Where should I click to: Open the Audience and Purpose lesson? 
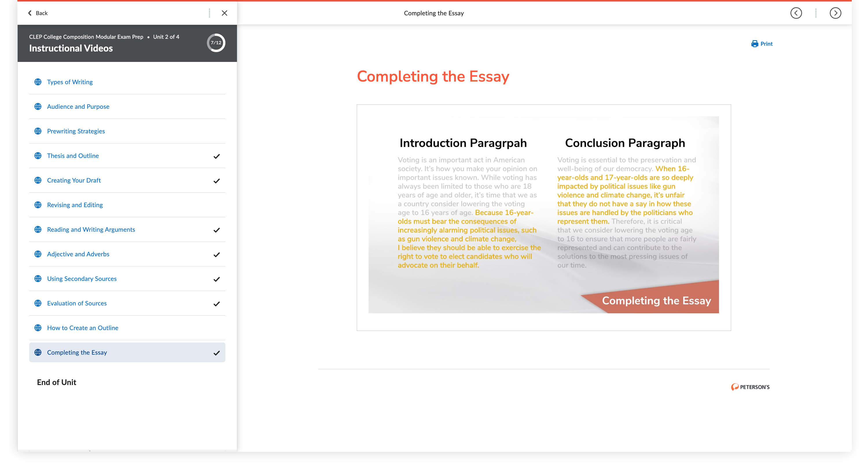[78, 106]
